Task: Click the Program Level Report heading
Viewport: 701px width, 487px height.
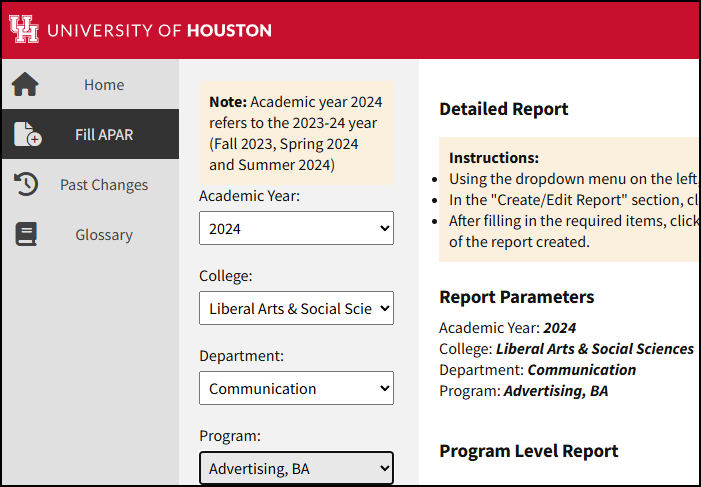Action: [x=529, y=451]
